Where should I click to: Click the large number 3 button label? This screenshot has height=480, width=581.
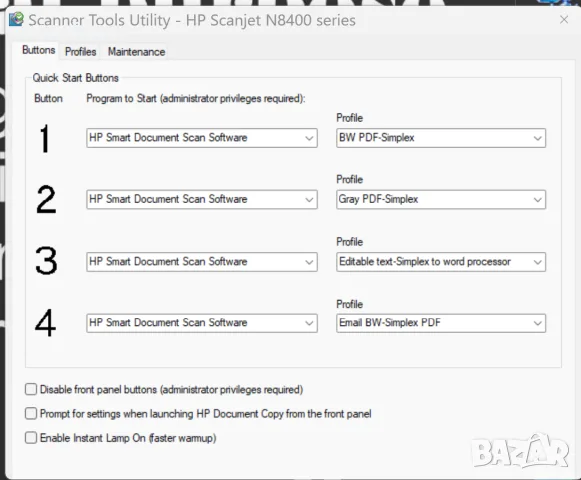[46, 261]
